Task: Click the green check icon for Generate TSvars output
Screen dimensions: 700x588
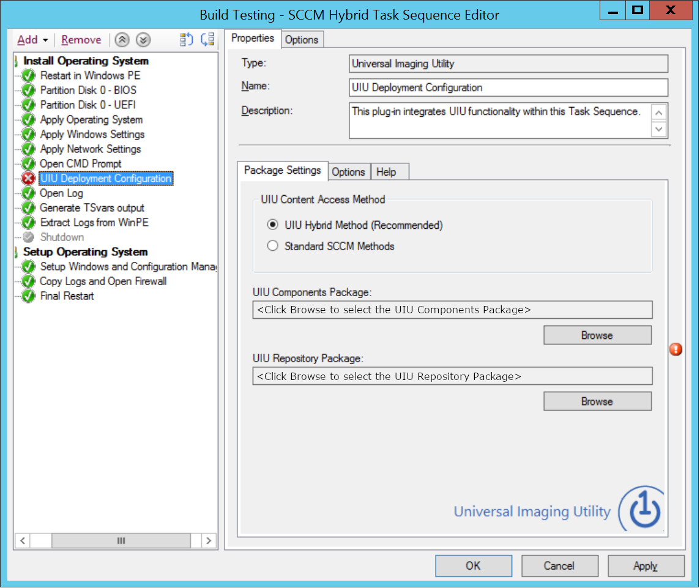Action: point(29,208)
